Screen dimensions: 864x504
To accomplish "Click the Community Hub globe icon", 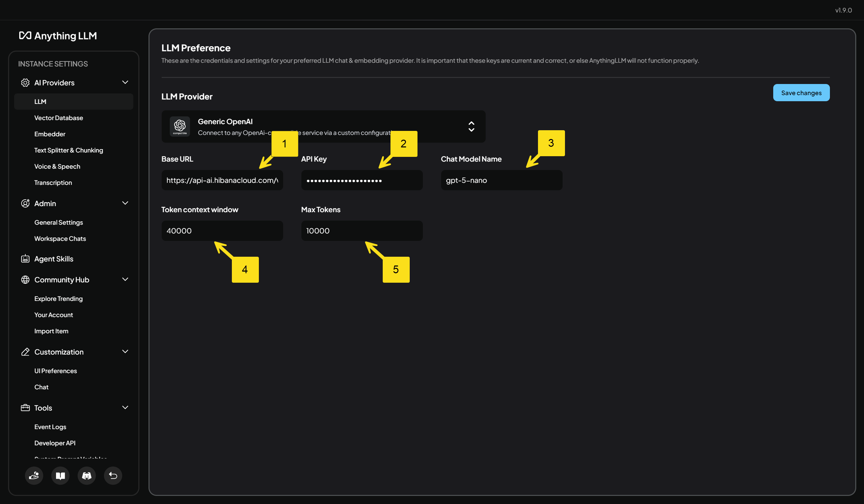I will pos(25,280).
